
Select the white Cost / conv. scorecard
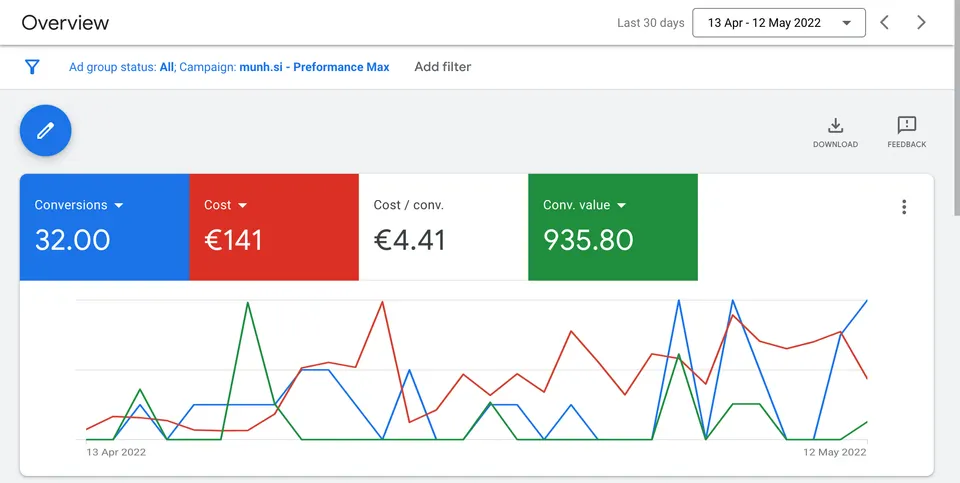[443, 227]
